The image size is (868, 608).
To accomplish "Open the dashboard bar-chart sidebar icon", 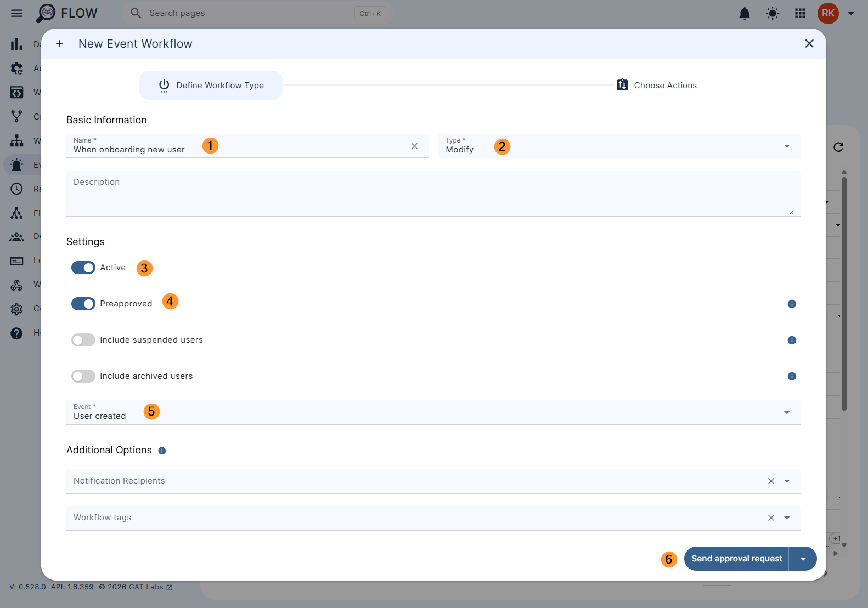I will click(16, 44).
